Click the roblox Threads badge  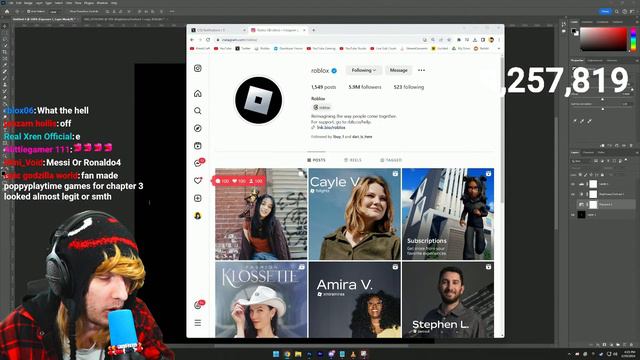pos(322,107)
